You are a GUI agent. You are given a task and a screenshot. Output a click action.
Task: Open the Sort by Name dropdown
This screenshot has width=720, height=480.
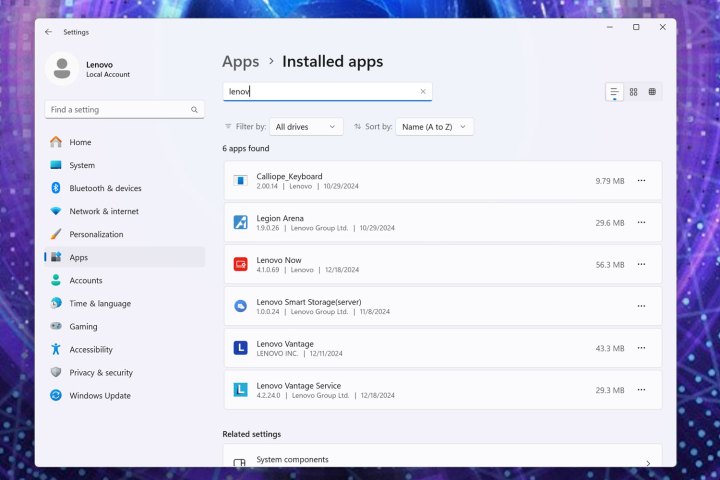coord(434,127)
